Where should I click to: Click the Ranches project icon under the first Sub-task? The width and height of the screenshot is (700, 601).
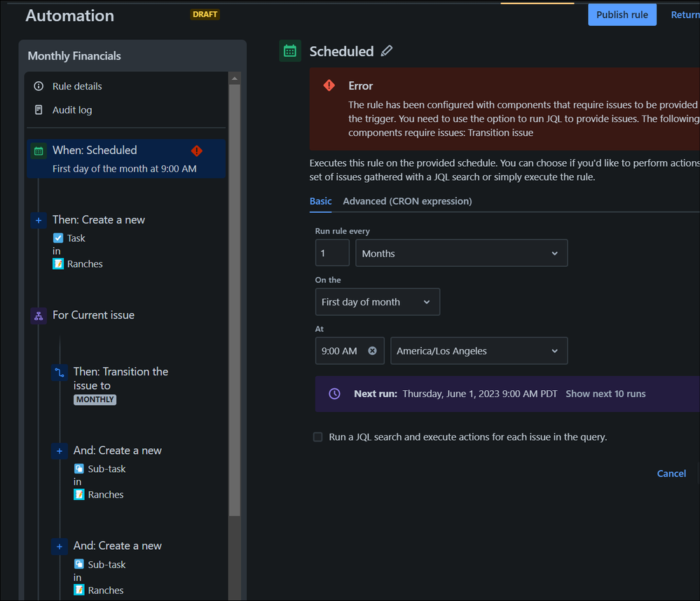click(79, 495)
